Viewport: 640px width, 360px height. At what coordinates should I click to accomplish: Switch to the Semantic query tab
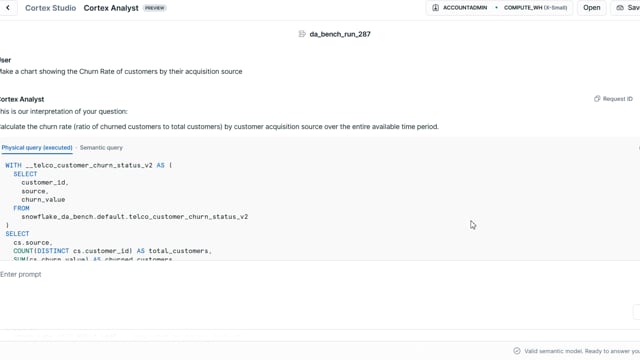101,148
